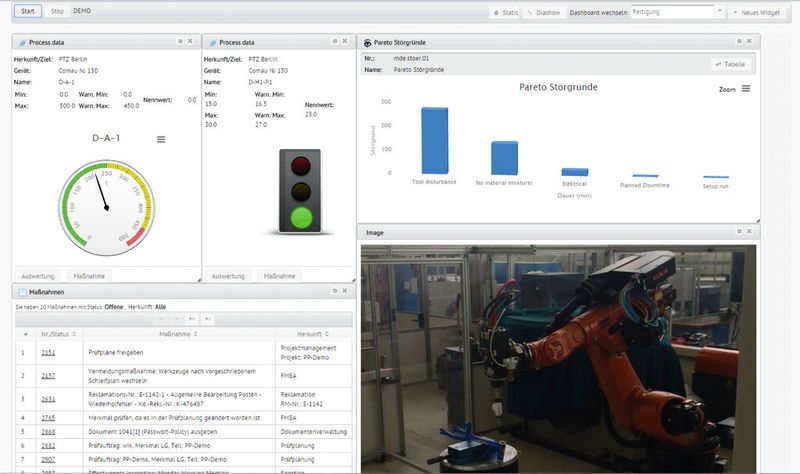
Task: Select the Elektrical bar in Pareto chart
Action: click(x=575, y=172)
